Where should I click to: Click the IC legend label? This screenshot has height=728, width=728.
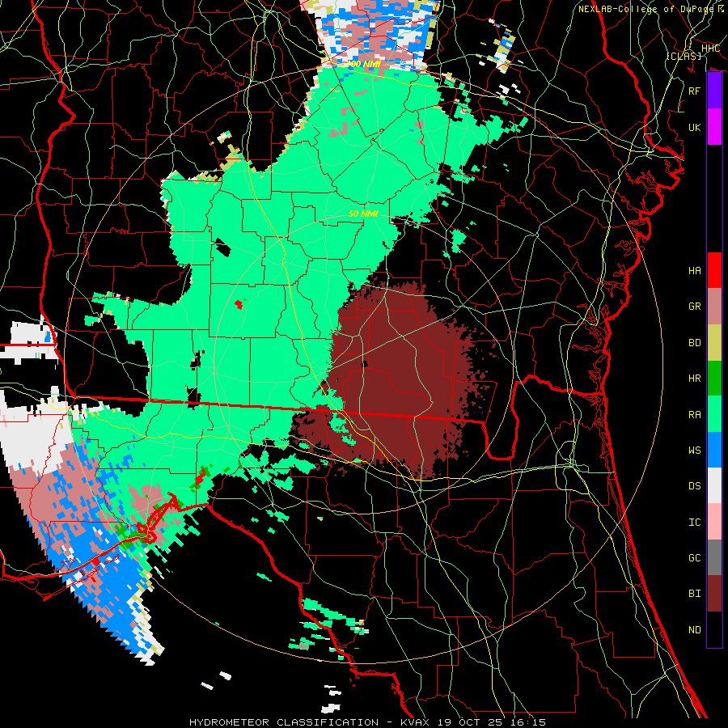pyautogui.click(x=694, y=523)
